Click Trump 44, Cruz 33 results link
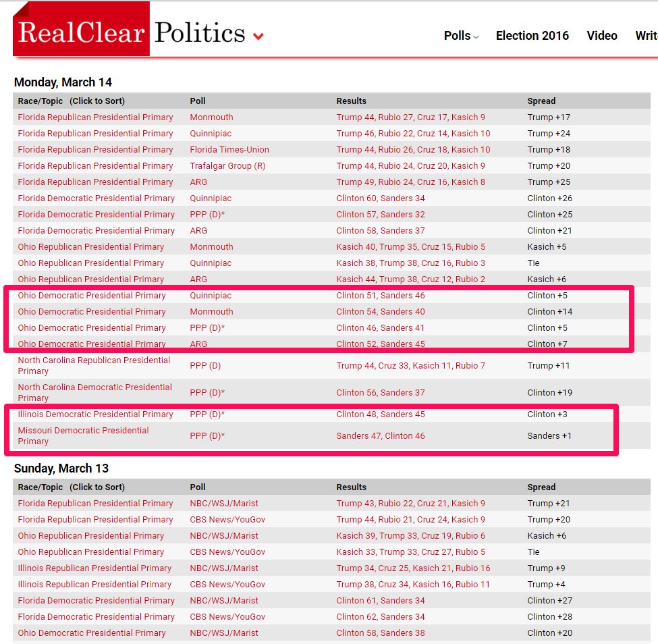Image resolution: width=658 pixels, height=644 pixels. click(410, 366)
